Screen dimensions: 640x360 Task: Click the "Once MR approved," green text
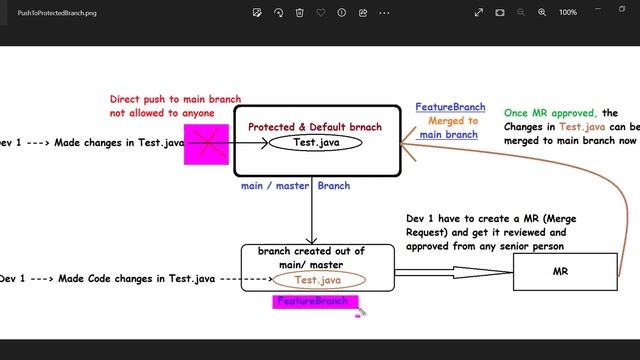550,113
